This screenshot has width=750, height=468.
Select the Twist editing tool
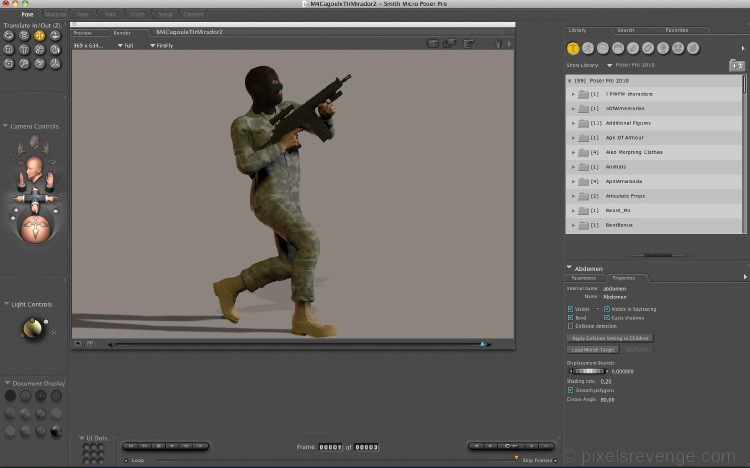[24, 35]
